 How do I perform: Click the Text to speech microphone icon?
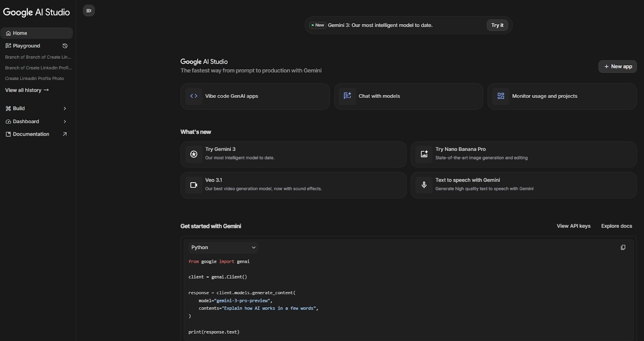tap(424, 185)
